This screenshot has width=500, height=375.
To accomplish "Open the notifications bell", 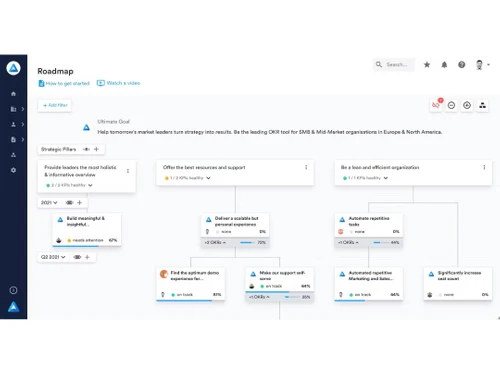I will click(444, 65).
